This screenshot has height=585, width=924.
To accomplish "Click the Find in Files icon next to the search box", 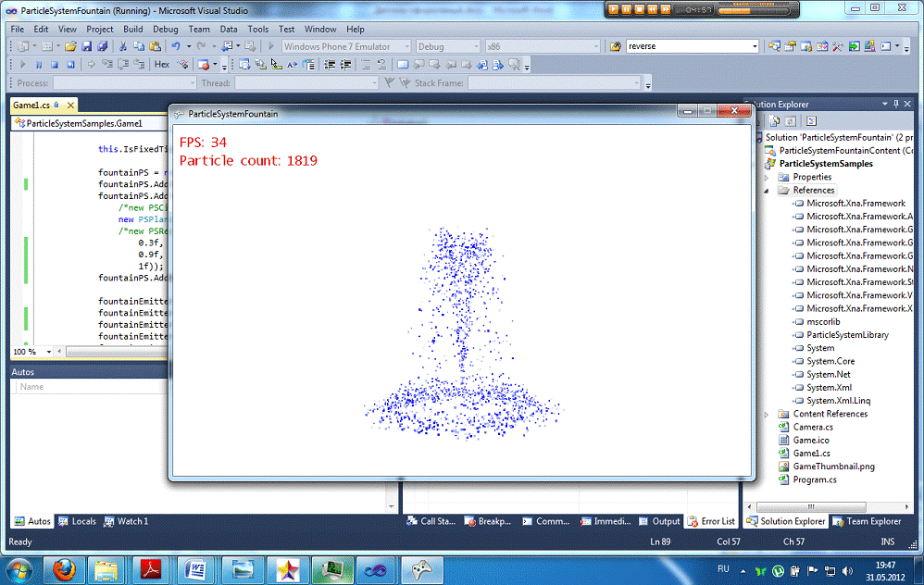I will [x=615, y=46].
